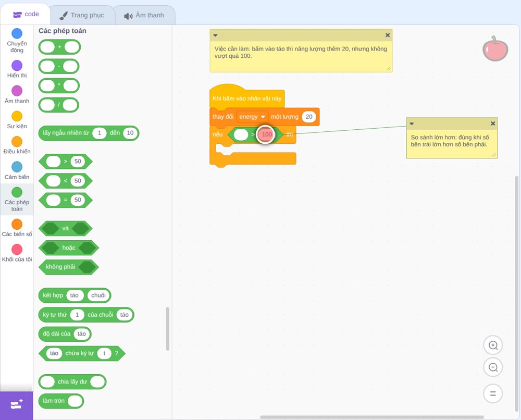Switch to the Âm thanh tab

click(144, 15)
